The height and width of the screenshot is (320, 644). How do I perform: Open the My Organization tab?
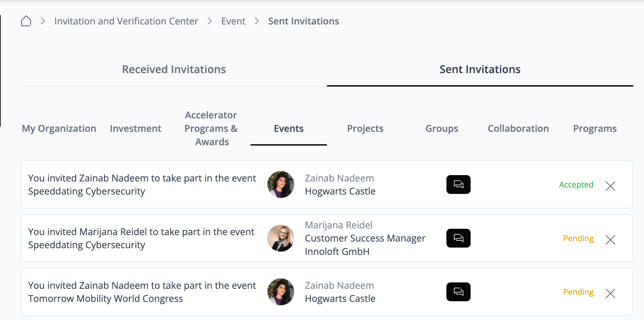tap(59, 128)
